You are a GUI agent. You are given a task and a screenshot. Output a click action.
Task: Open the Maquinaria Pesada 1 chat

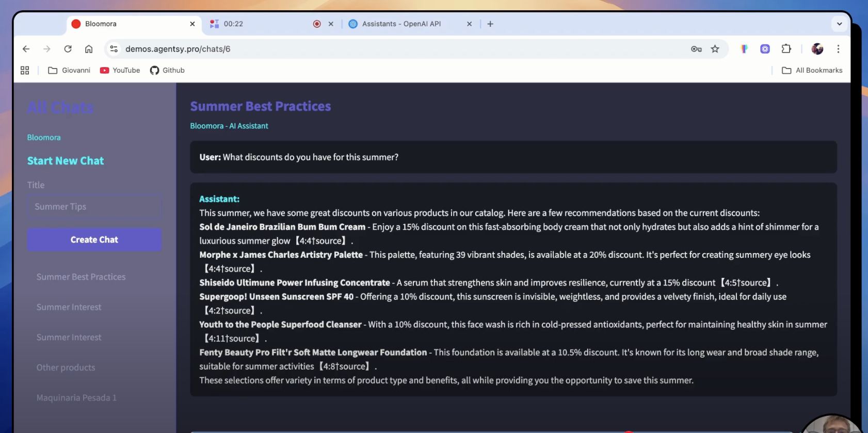[76, 398]
